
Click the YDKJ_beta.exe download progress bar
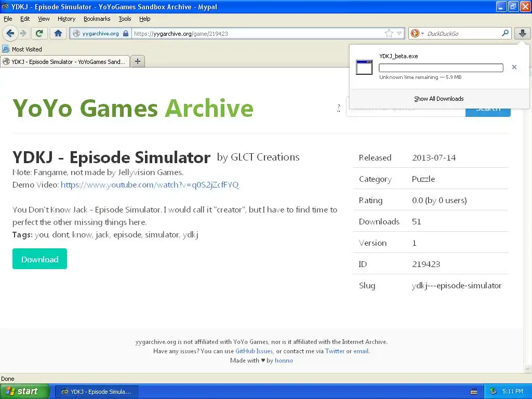click(x=441, y=68)
